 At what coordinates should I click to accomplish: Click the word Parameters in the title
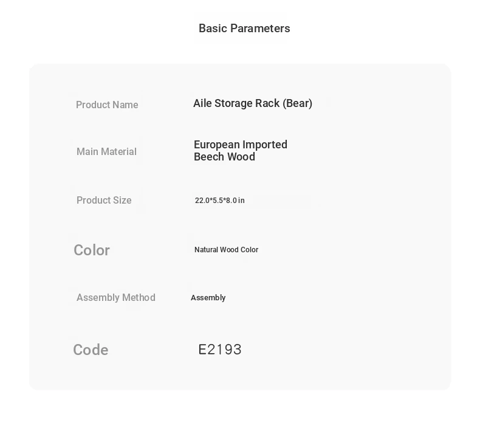coord(260,28)
